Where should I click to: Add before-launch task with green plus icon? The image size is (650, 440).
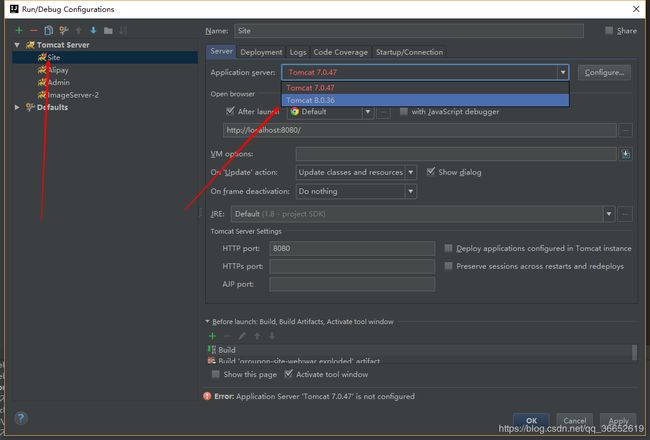pos(213,336)
